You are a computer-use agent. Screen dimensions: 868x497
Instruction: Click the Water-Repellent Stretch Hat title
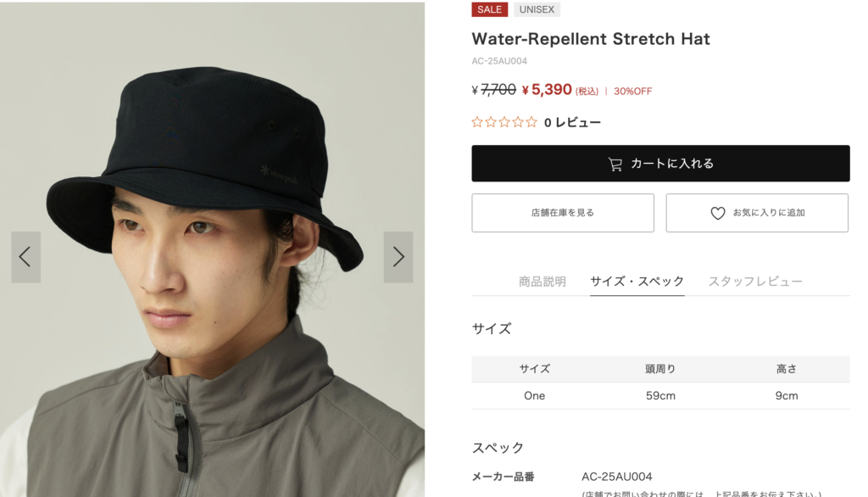(x=591, y=39)
